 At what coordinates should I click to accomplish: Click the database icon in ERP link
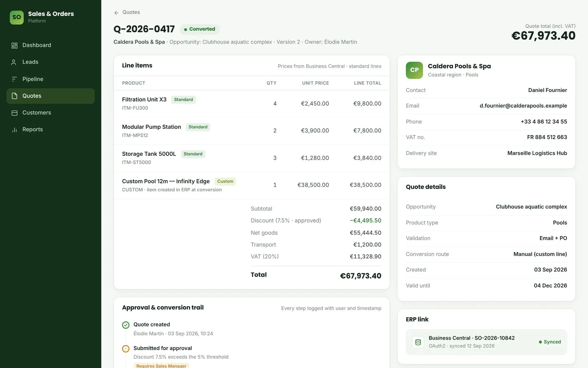pos(418,342)
